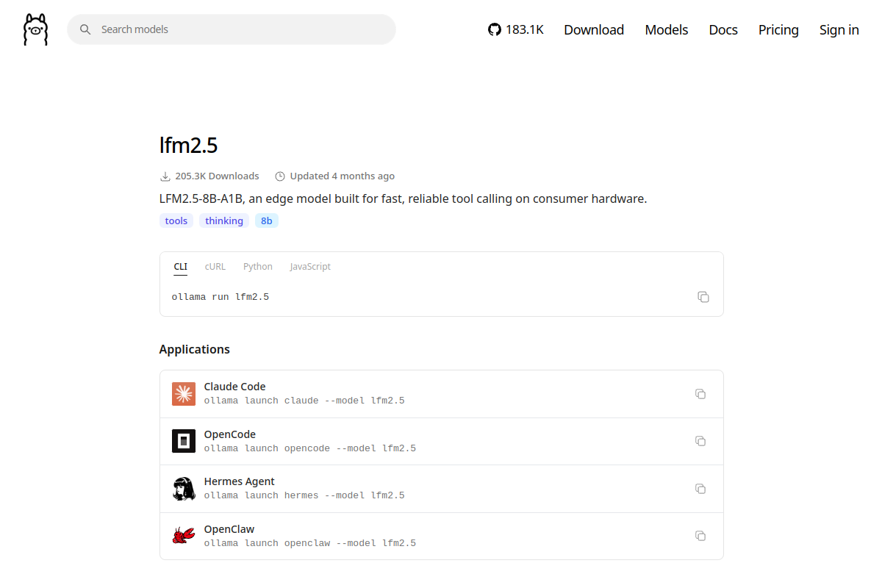The image size is (882, 588).
Task: Click the Ollama llama logo
Action: point(35,29)
